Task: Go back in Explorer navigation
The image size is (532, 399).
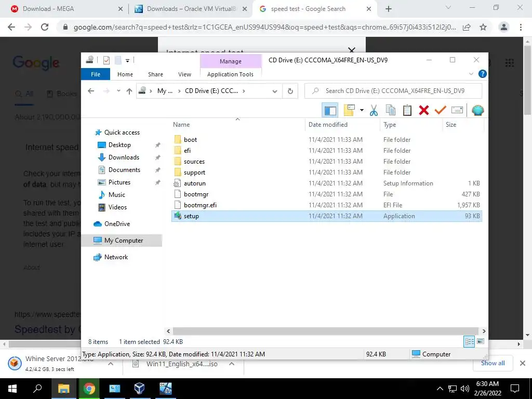Action: tap(91, 91)
